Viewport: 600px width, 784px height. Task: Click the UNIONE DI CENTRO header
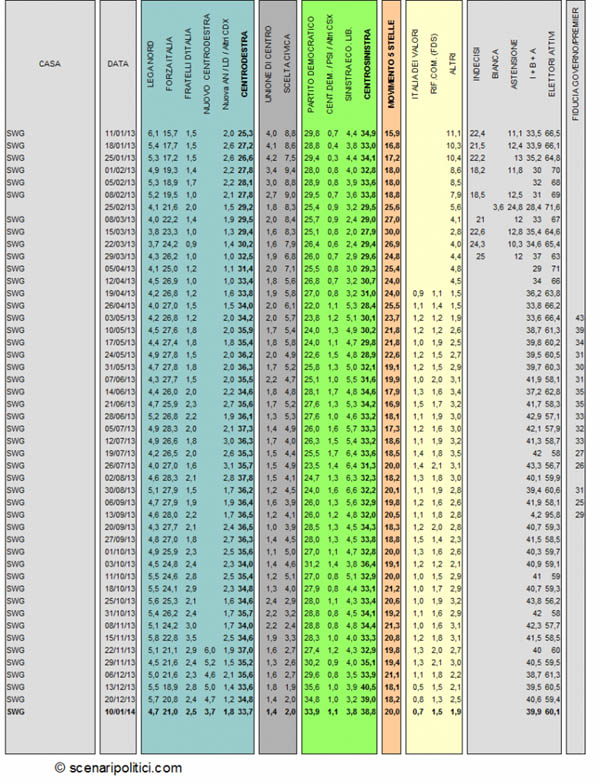point(268,64)
